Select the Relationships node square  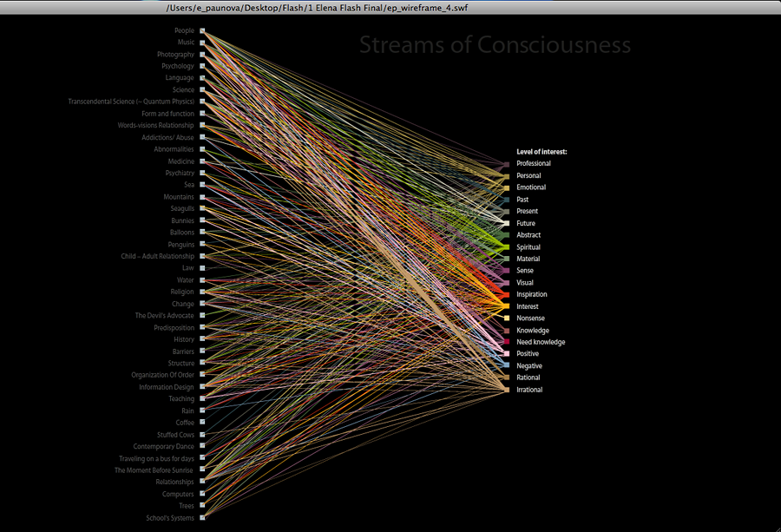pos(202,482)
